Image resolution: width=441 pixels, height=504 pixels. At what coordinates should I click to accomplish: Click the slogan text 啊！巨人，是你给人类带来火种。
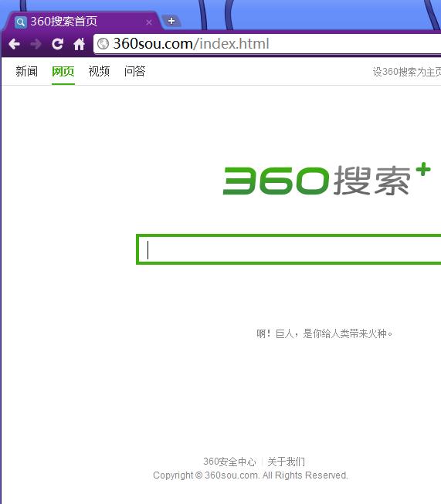[x=324, y=333]
